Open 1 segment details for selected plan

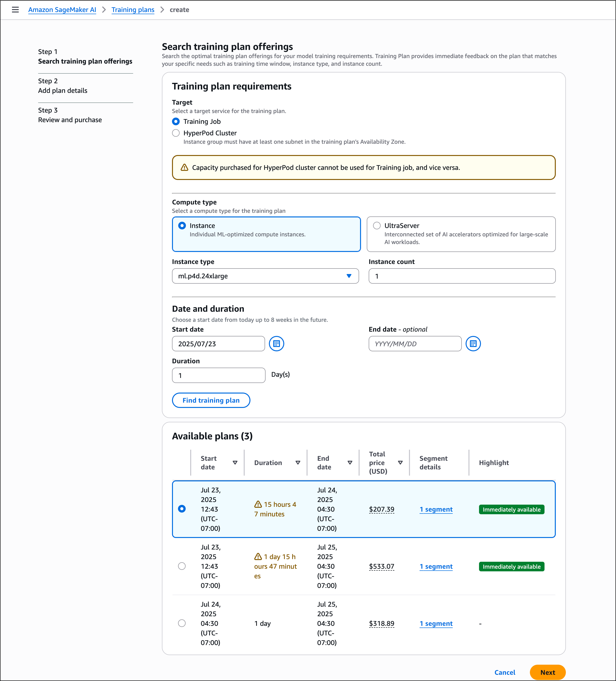[x=436, y=509]
